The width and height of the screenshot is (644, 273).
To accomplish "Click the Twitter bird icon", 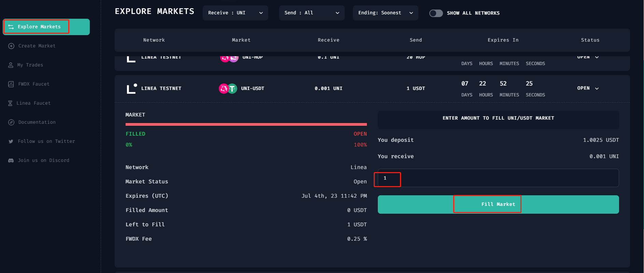I will tap(11, 141).
